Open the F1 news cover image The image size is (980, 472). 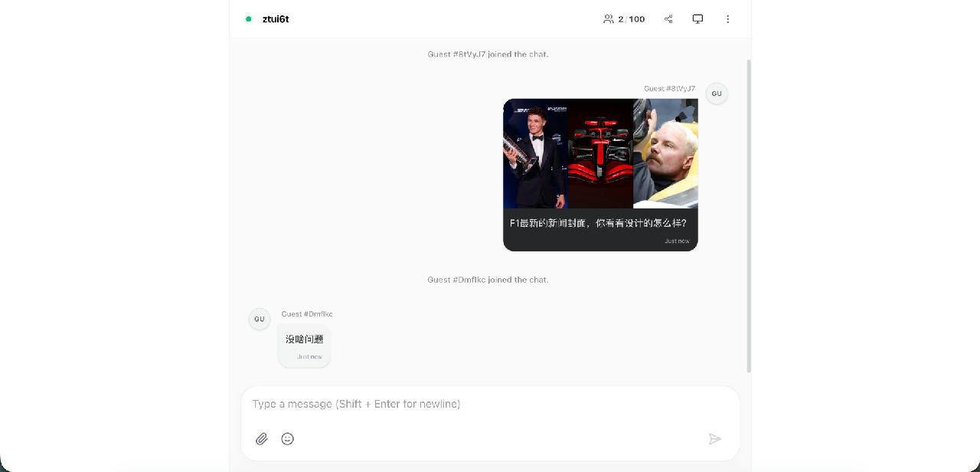[x=600, y=153]
